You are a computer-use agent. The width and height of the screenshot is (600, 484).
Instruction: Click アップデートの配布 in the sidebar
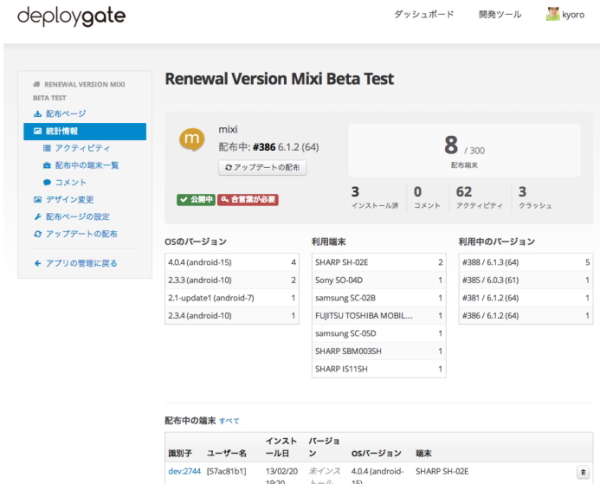(x=80, y=233)
